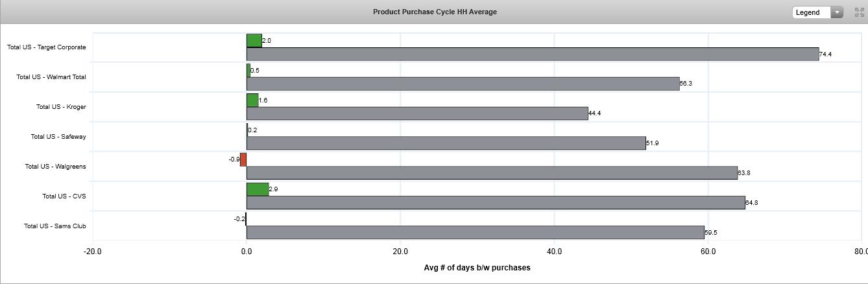Screen dimensions: 868x284
Task: Select the gray CVS 64.8 bar
Action: (496, 203)
